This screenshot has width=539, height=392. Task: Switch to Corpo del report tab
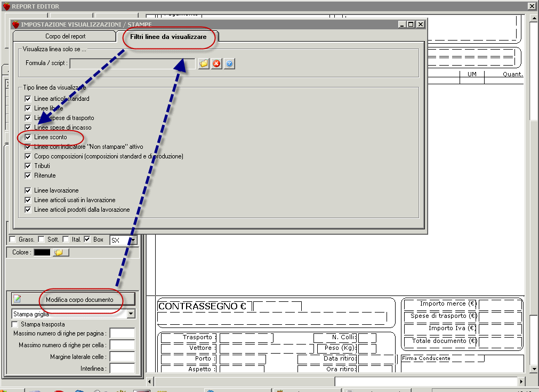(65, 36)
